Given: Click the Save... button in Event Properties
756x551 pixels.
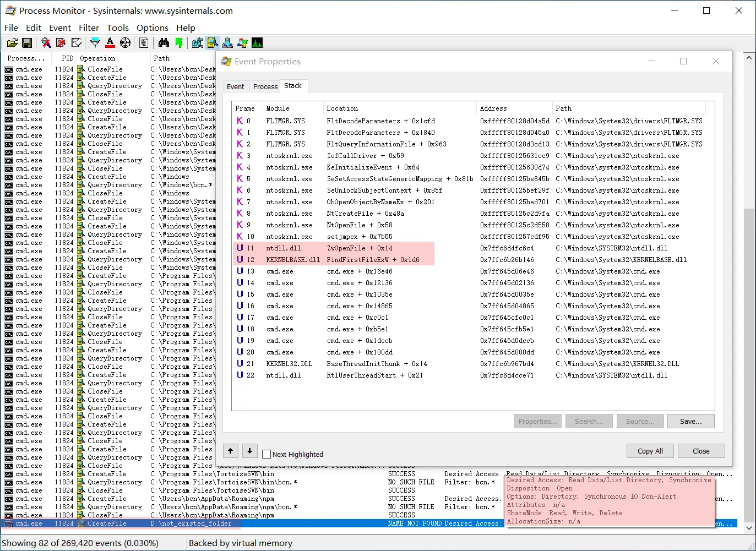Looking at the screenshot, I should click(691, 421).
